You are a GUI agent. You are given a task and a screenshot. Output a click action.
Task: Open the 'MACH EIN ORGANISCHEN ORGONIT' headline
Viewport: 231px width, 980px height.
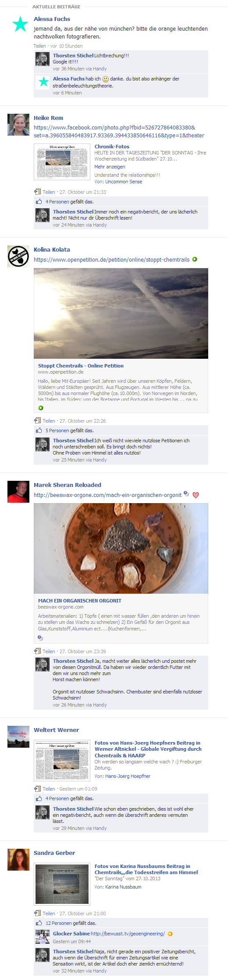(x=80, y=601)
